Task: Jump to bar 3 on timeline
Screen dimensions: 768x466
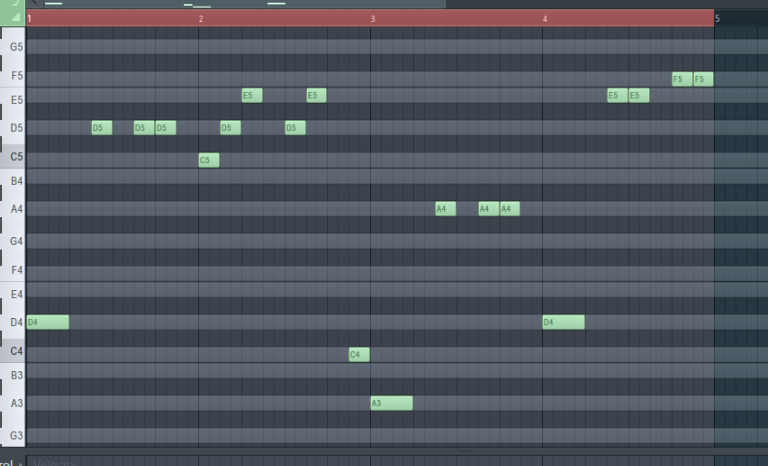Action: [373, 19]
